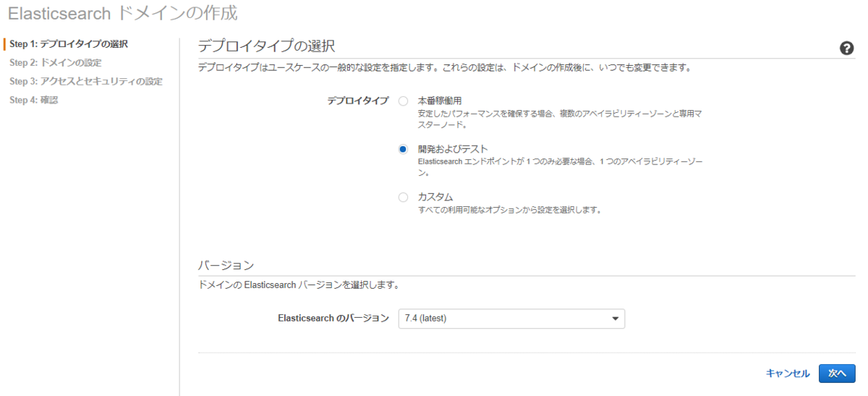This screenshot has height=396, width=868.
Task: Click the デプロイタイプの選択 section heading
Action: (x=266, y=46)
